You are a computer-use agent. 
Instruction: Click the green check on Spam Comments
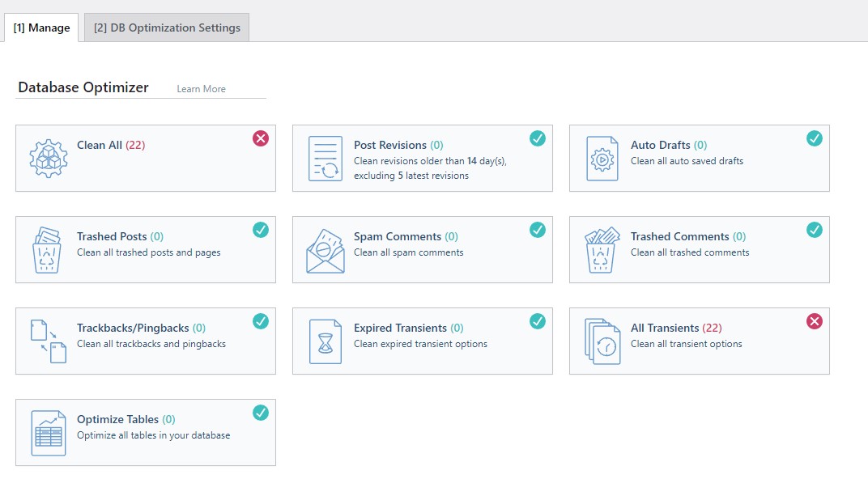(538, 230)
